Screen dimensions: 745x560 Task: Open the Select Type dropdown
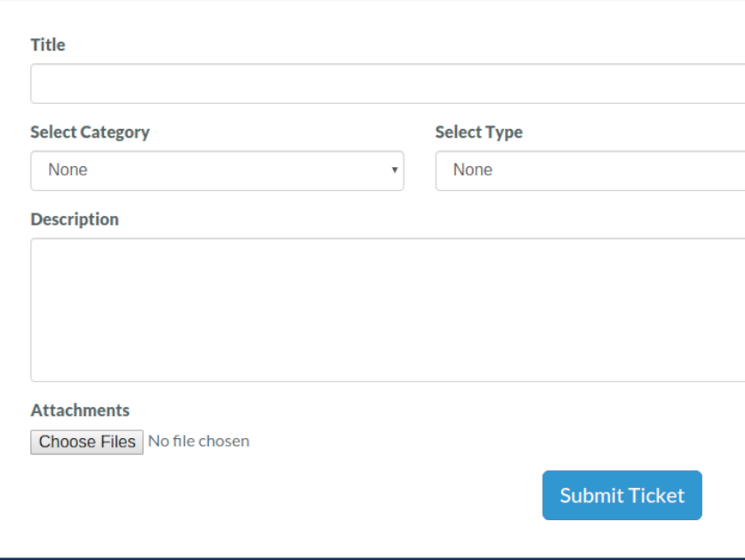coord(590,171)
